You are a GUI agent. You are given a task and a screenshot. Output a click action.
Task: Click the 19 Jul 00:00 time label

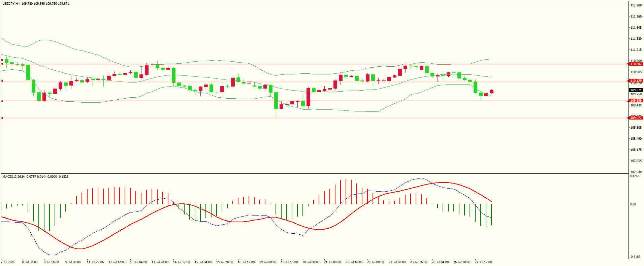(267, 262)
